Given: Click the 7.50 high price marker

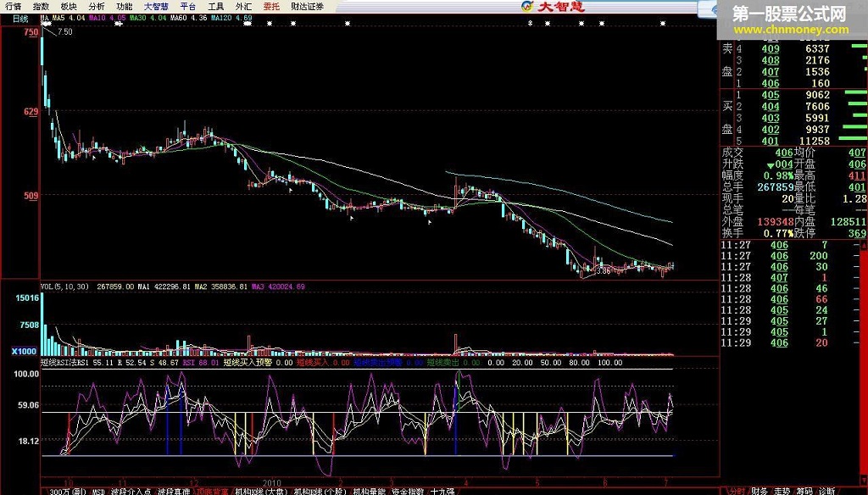Looking at the screenshot, I should click(64, 32).
